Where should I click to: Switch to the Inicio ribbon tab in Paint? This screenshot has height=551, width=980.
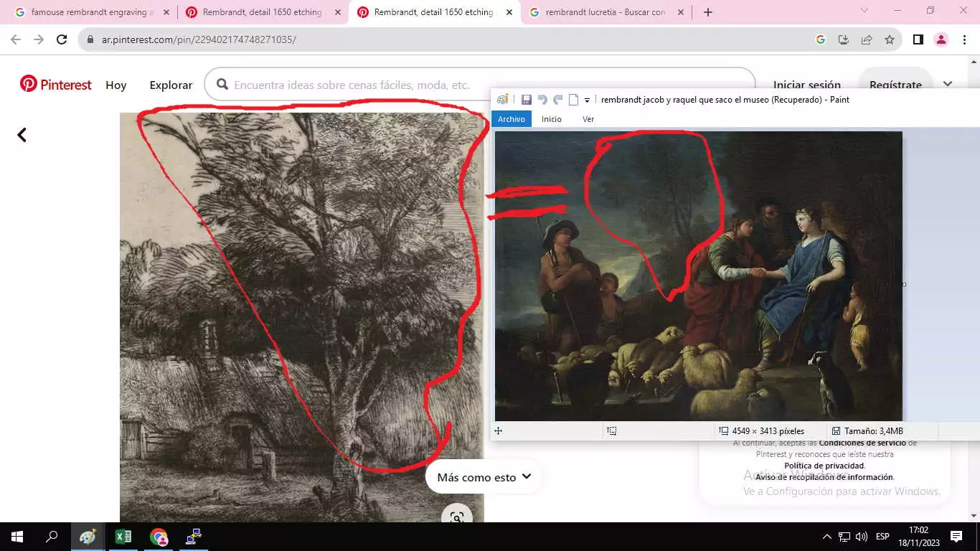(x=552, y=119)
